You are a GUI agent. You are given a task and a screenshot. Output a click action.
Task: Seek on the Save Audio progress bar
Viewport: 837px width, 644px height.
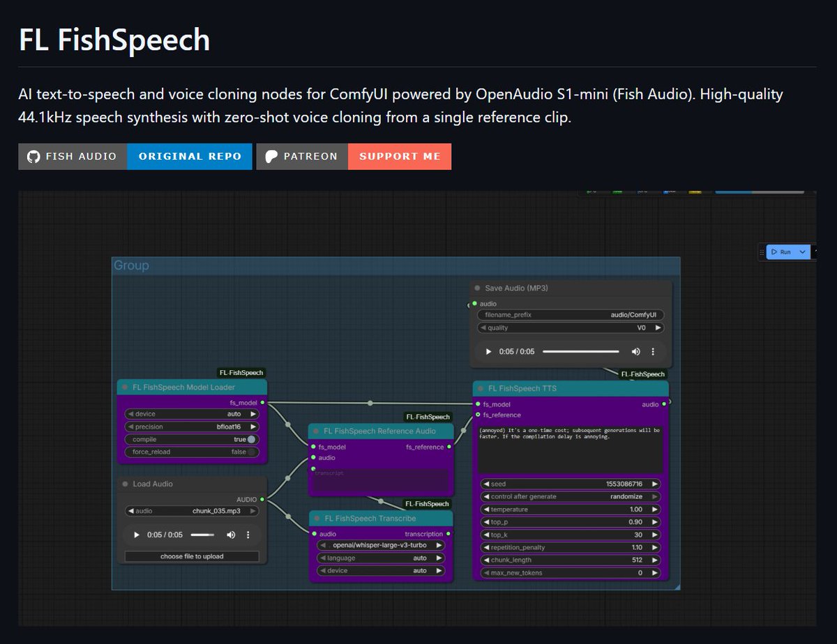coord(580,352)
